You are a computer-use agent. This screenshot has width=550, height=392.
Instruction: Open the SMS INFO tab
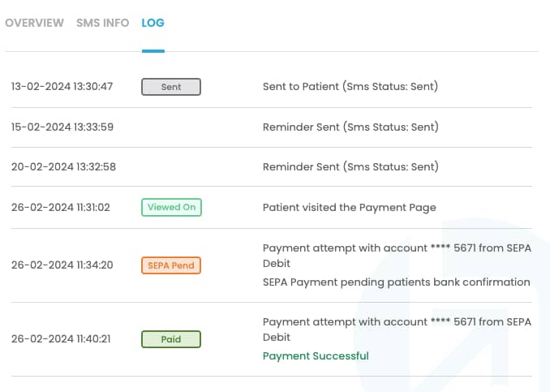pyautogui.click(x=102, y=23)
